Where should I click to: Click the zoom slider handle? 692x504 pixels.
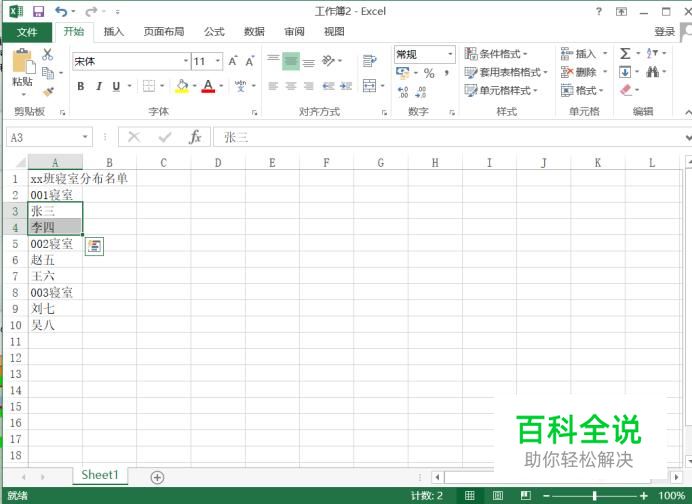pos(595,496)
